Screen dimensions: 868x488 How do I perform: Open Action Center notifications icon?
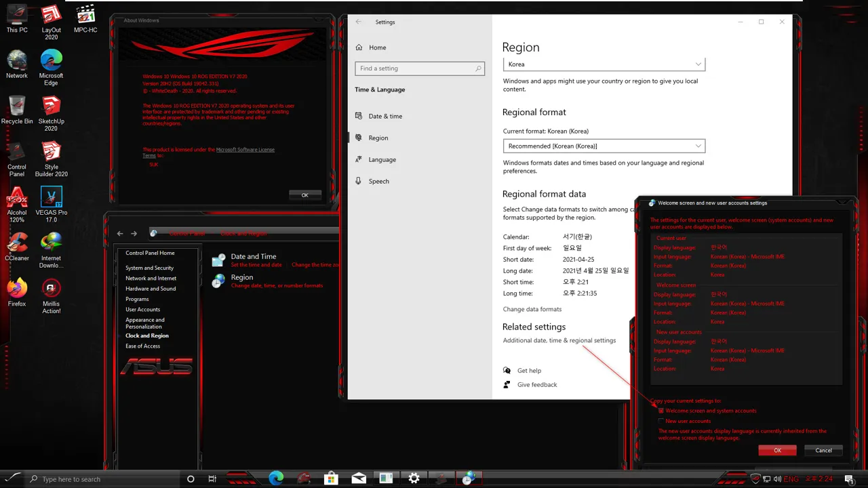click(x=848, y=479)
